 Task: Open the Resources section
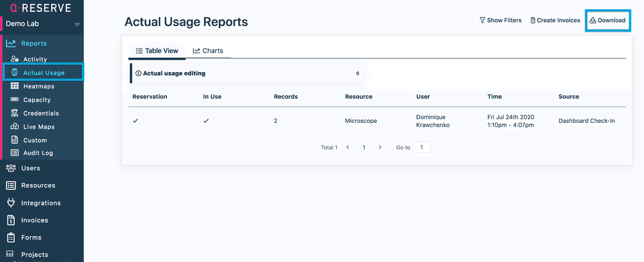pyautogui.click(x=38, y=186)
